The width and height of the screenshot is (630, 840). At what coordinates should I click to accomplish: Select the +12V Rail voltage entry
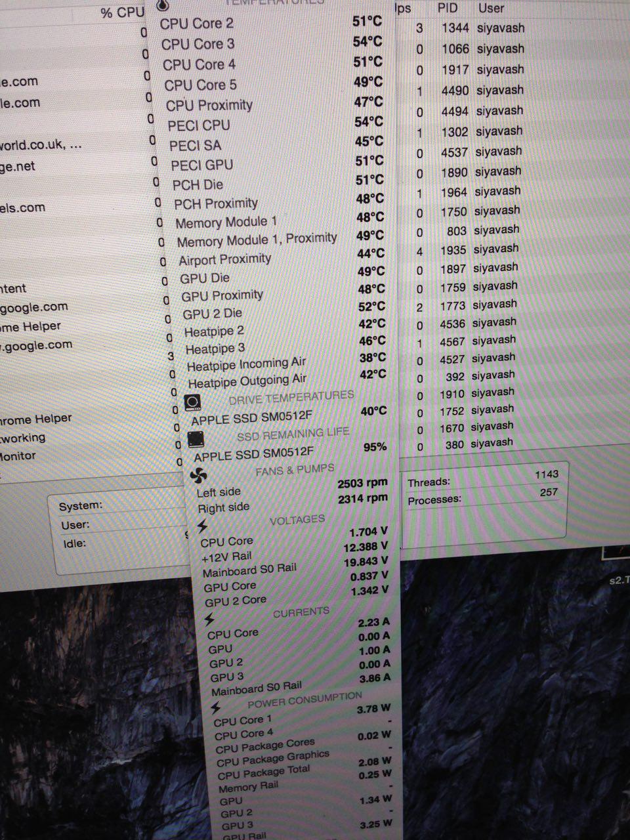pyautogui.click(x=295, y=553)
